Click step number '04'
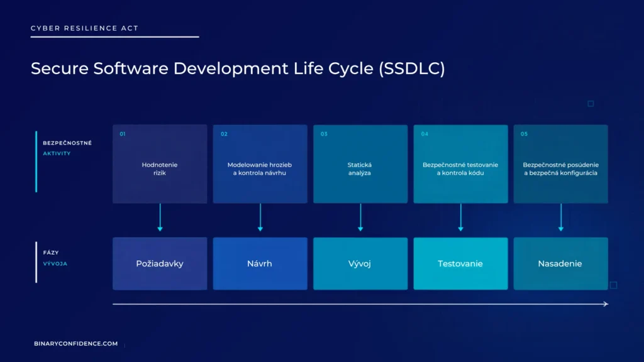The height and width of the screenshot is (362, 644). 425,134
